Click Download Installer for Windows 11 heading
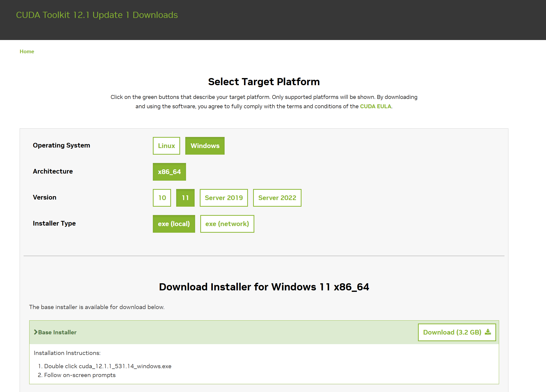The width and height of the screenshot is (546, 392). tap(264, 287)
